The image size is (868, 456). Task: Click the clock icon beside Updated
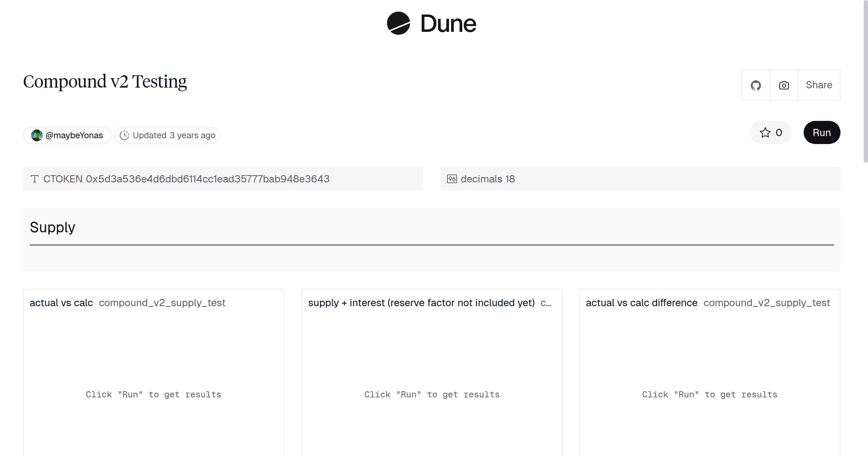[124, 135]
